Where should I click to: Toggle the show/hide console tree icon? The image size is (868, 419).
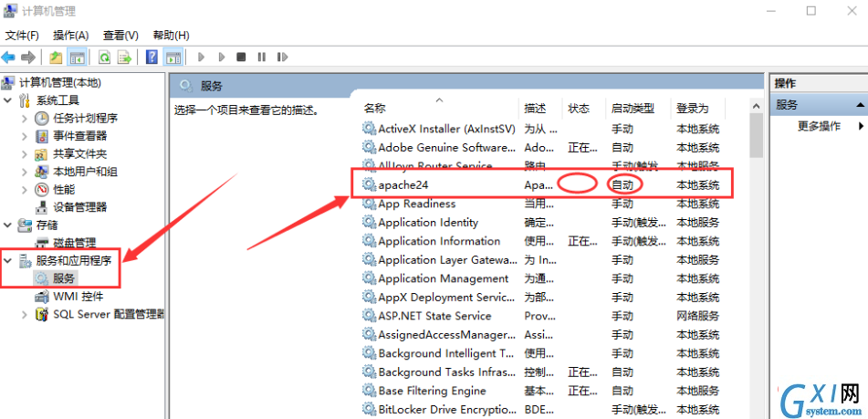(x=76, y=57)
